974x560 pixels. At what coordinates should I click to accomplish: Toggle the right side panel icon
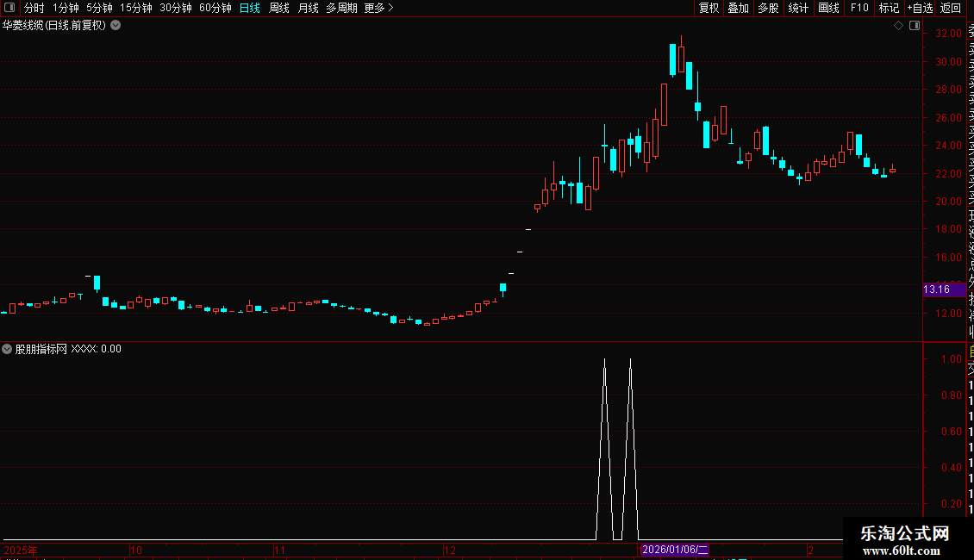[915, 26]
